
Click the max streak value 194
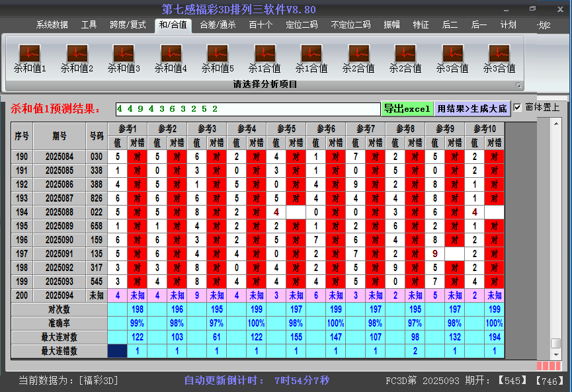(x=494, y=337)
